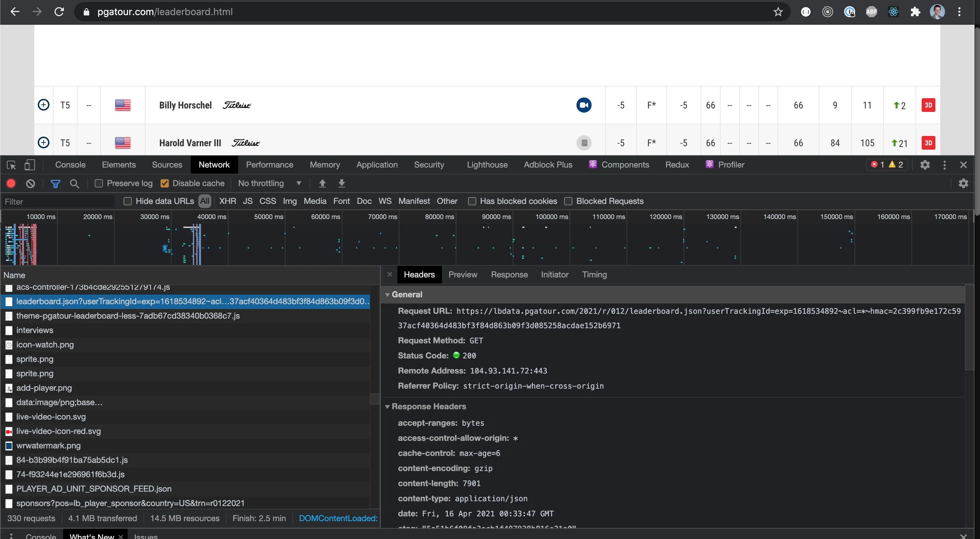Check Hide data URLs
This screenshot has width=980, height=539.
coord(128,202)
